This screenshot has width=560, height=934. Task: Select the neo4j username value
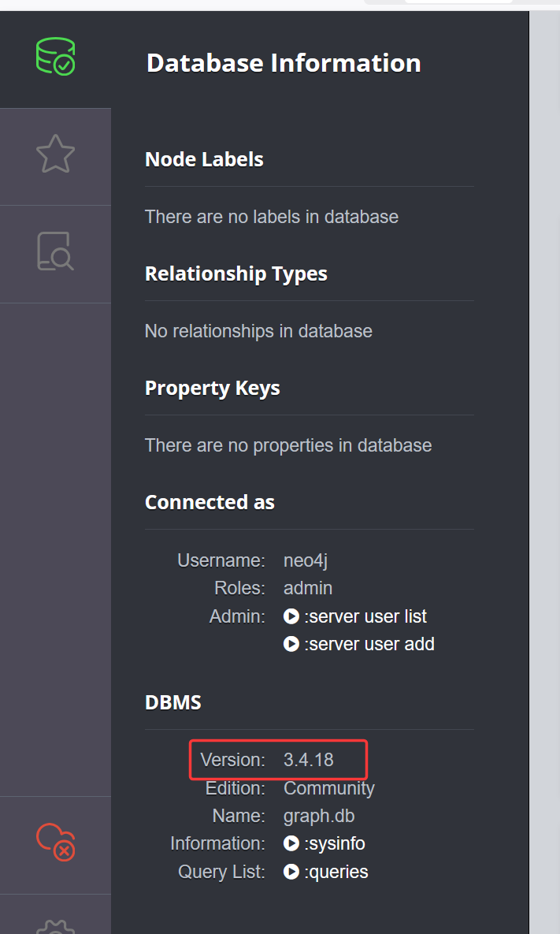(304, 560)
